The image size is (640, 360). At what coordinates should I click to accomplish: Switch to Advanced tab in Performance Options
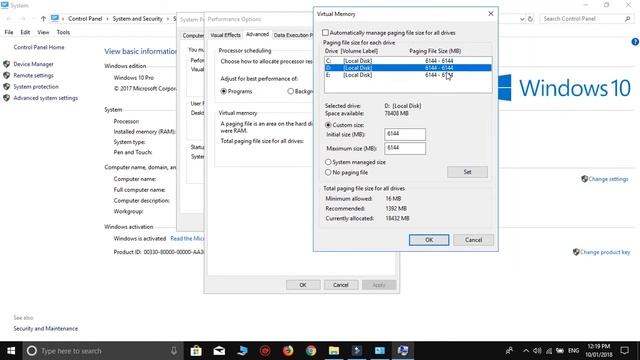pyautogui.click(x=258, y=35)
